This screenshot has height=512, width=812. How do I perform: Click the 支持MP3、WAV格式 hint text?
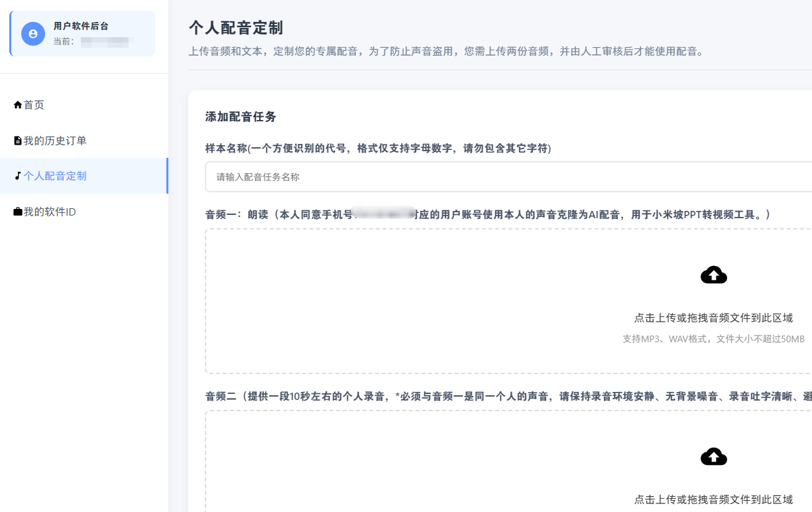pos(714,339)
